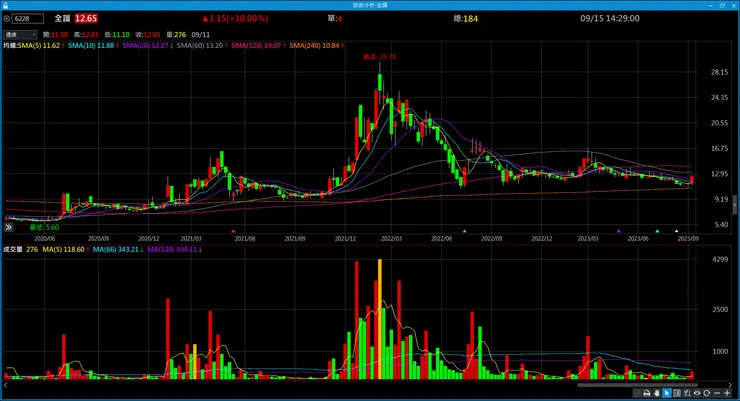Click the SMA(20) 12.27 indicator label

(x=147, y=46)
